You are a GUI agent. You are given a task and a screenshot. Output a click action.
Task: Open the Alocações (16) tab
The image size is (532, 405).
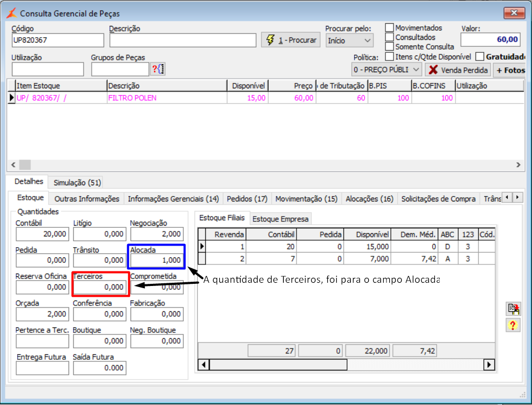coord(369,199)
